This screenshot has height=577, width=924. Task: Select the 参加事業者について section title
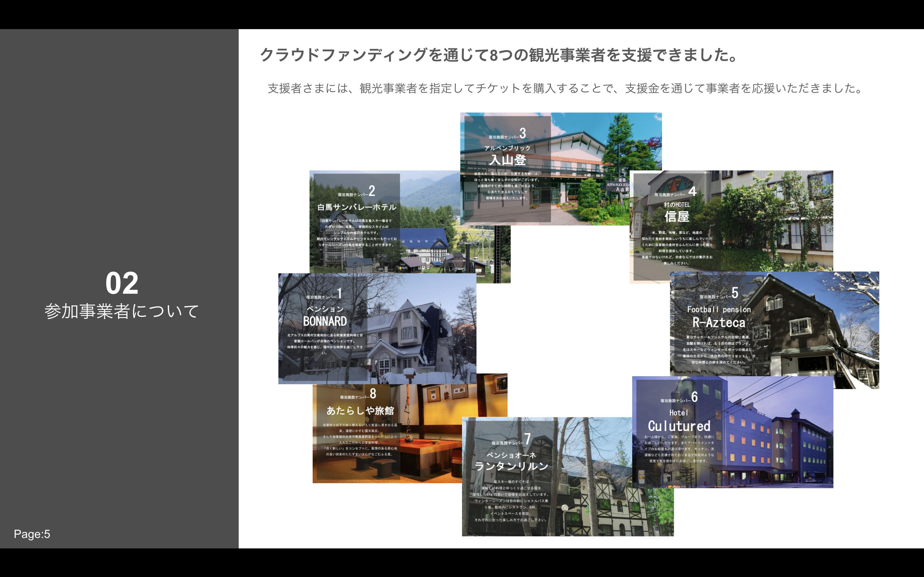[122, 311]
